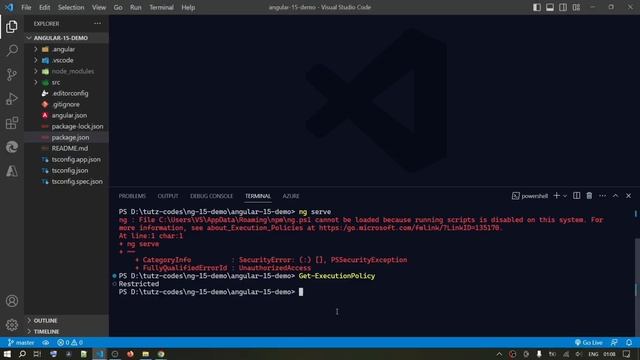Add a new terminal with plus icon

coord(556,196)
